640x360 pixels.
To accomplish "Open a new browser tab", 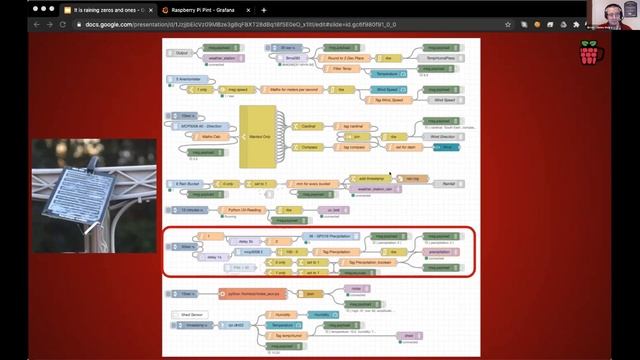I will click(264, 10).
